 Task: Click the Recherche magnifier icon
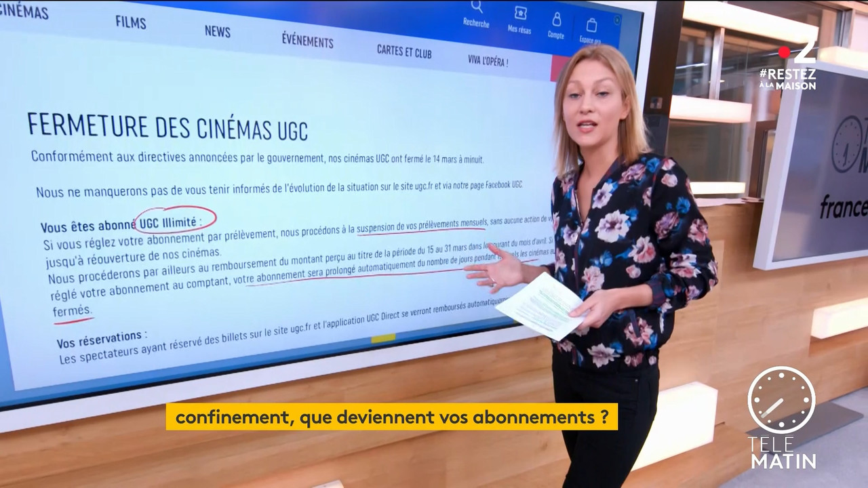click(x=477, y=7)
